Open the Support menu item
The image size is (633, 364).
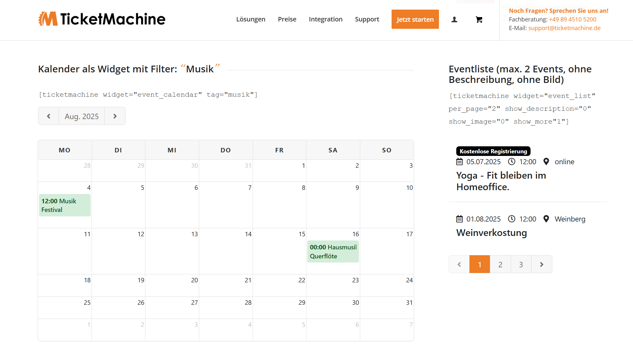coord(367,19)
